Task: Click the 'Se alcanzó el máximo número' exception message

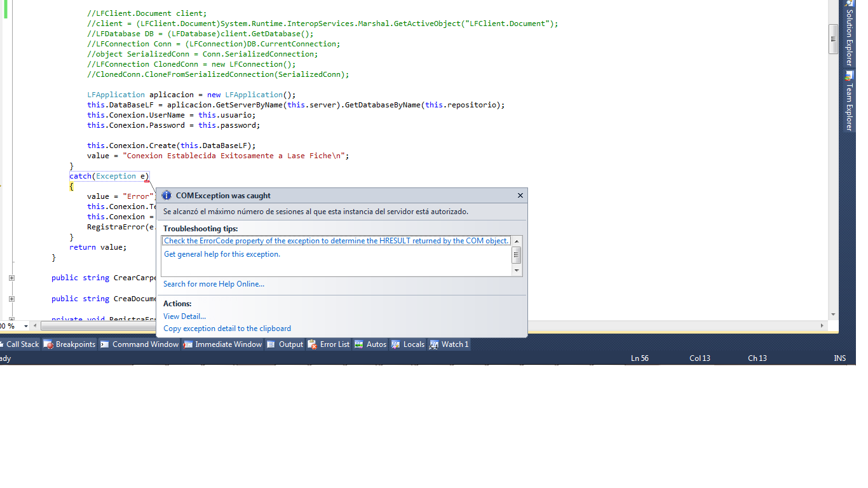Action: [316, 212]
